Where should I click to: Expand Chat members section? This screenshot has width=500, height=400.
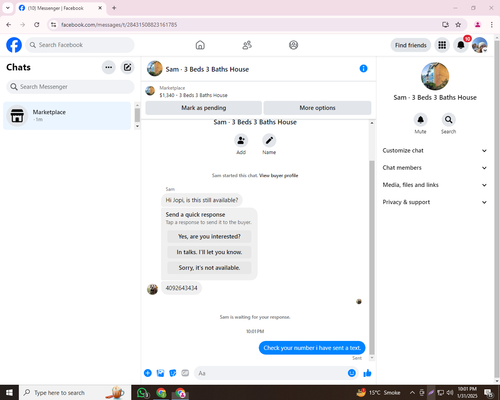[x=435, y=168]
